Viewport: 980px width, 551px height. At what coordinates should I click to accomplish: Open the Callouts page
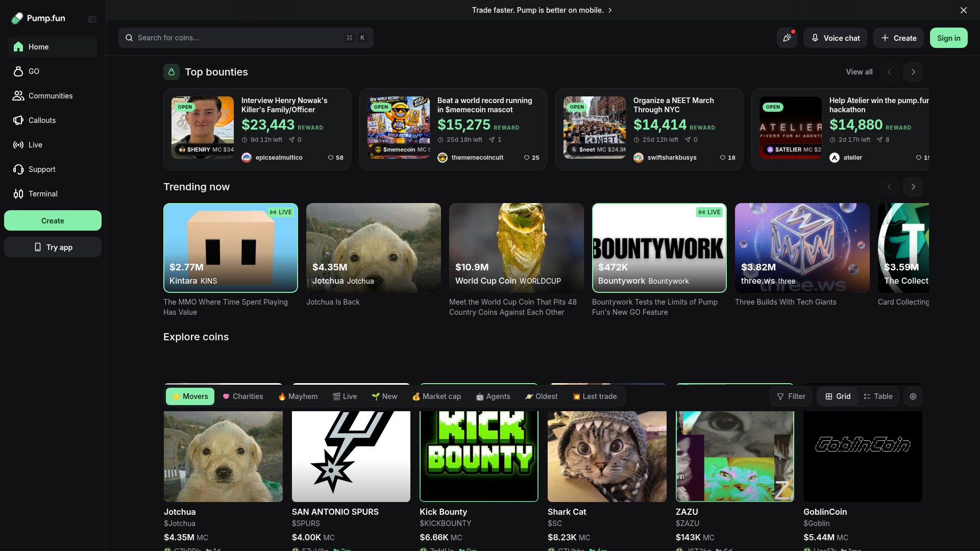[53, 120]
